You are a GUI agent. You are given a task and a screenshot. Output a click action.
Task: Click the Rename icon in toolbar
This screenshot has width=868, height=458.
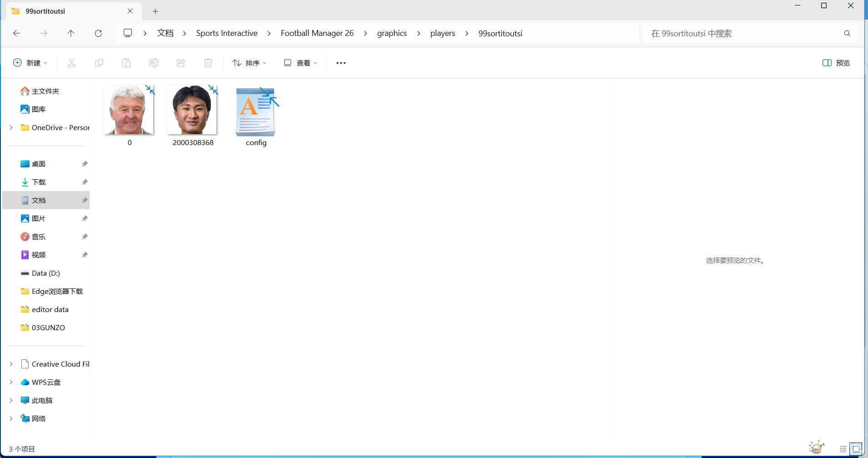154,63
